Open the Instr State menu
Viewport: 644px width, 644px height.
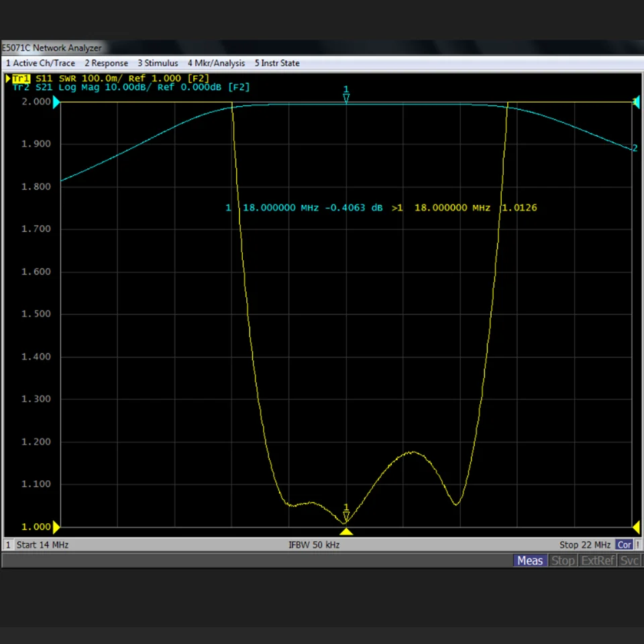pyautogui.click(x=277, y=63)
